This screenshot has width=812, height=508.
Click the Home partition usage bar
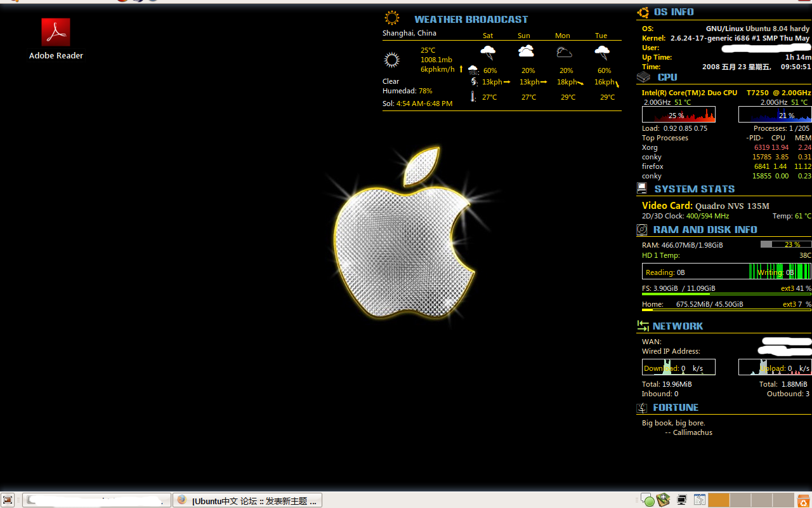pyautogui.click(x=726, y=310)
